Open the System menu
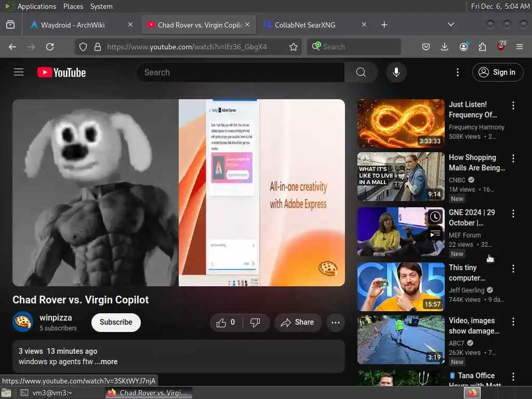The image size is (532, 399). [x=101, y=6]
